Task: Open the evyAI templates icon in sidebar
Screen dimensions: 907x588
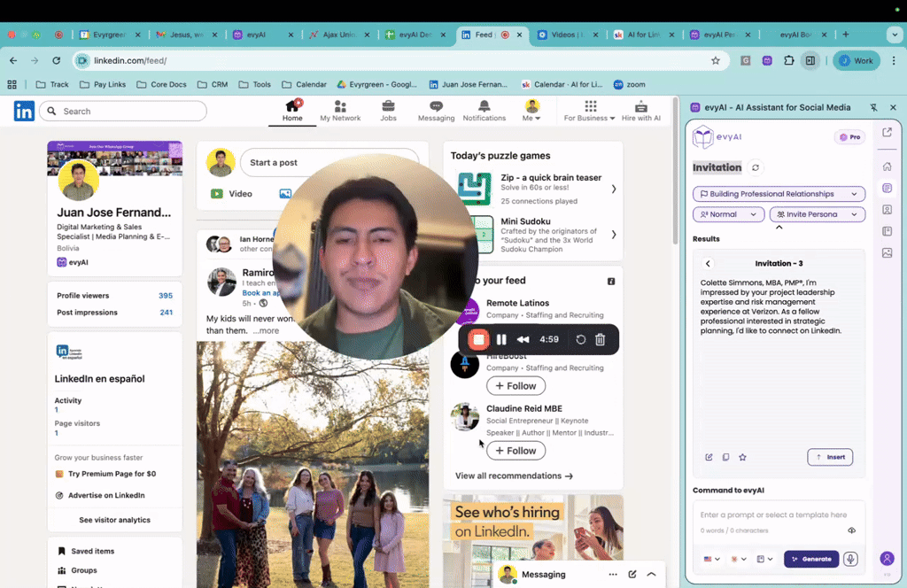Action: coord(887,188)
